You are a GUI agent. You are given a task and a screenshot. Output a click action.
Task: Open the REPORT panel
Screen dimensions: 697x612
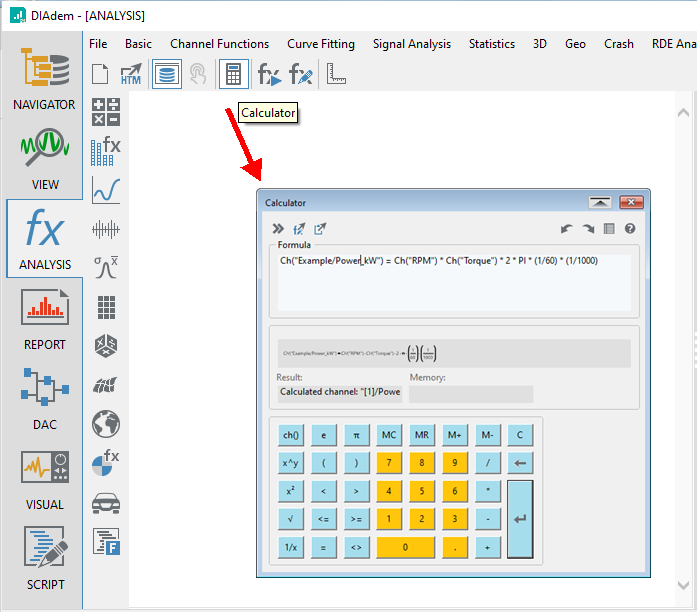point(44,320)
